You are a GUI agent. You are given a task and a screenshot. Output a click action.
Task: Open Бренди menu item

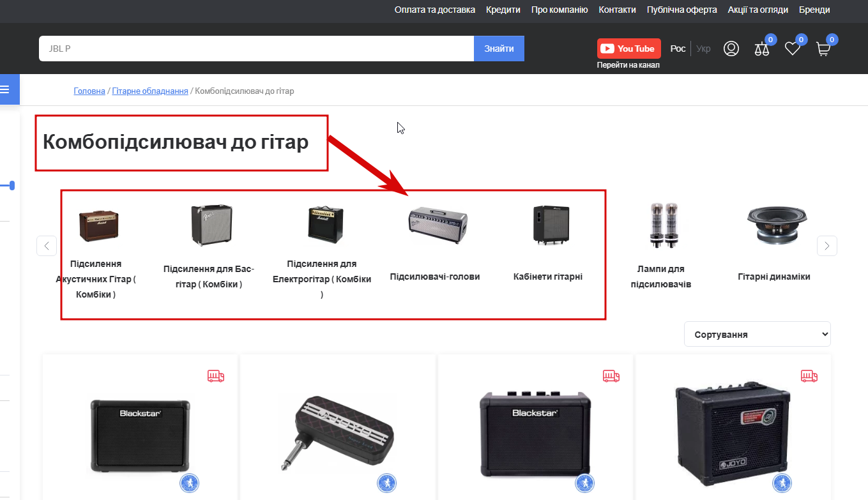click(x=814, y=10)
